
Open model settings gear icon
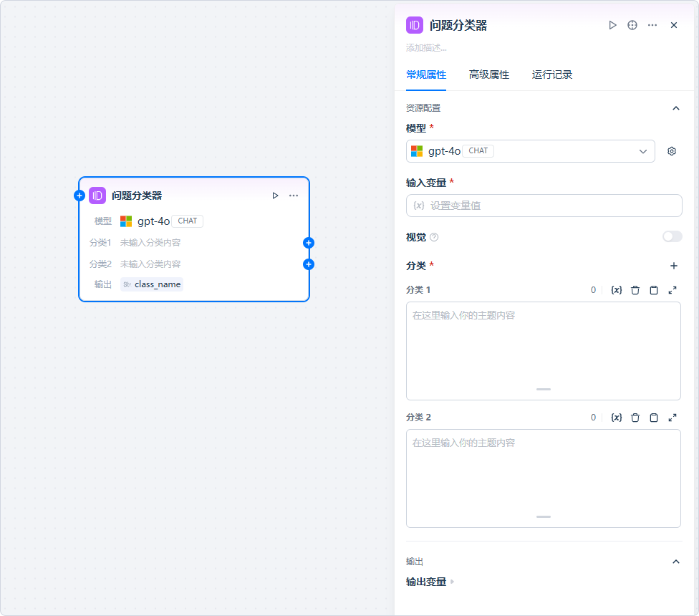tap(672, 151)
